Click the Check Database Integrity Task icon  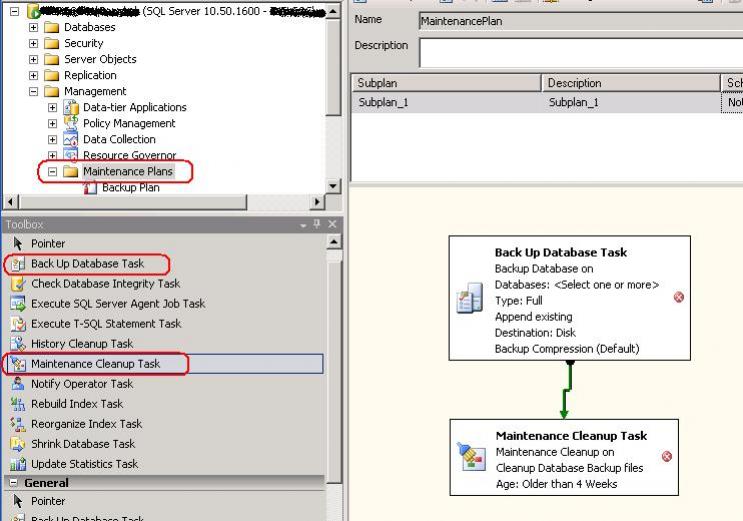(18, 284)
